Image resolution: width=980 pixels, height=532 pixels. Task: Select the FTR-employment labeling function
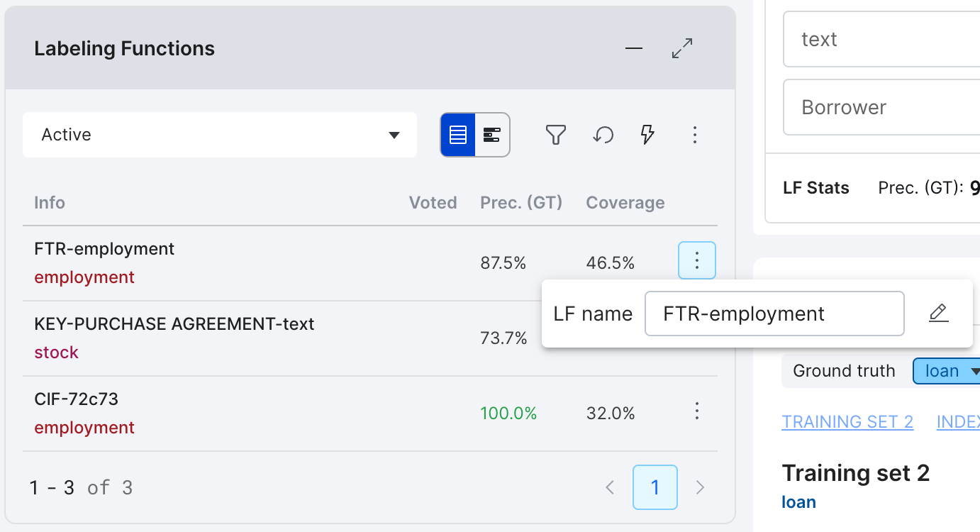tap(104, 249)
